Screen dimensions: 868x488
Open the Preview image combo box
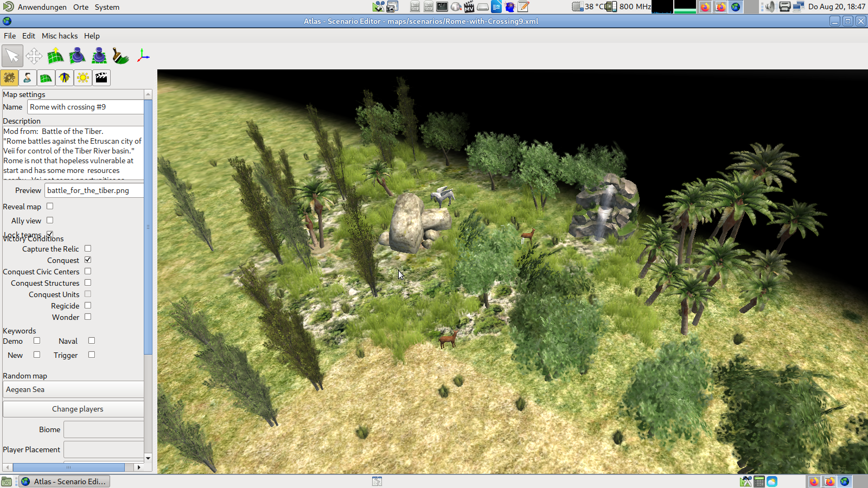tap(94, 190)
